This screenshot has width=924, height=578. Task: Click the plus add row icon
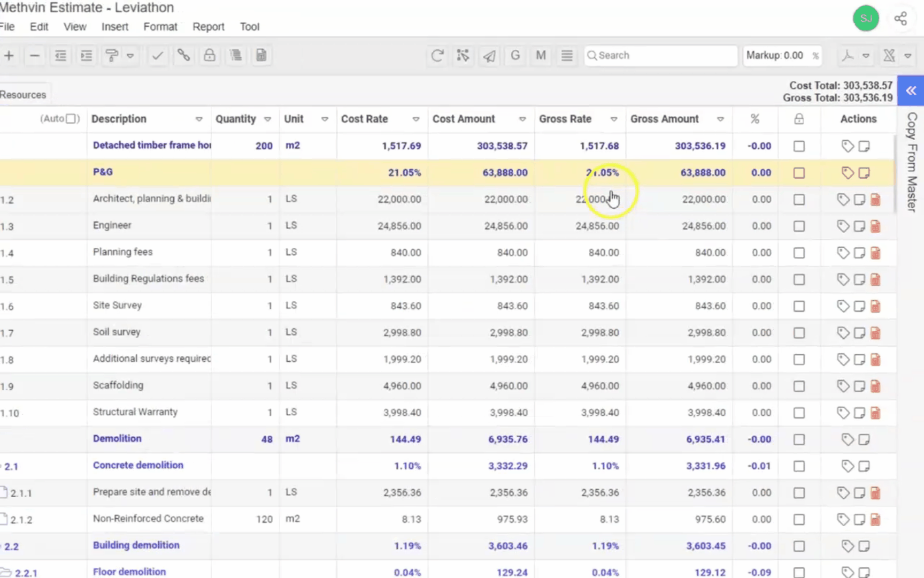[9, 56]
